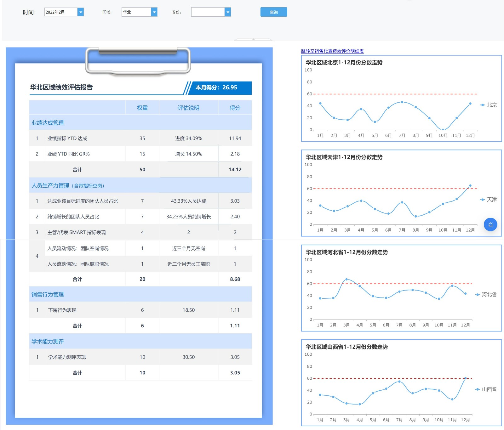Click the 12月 data point in Beijing chart
Screen dimensions: 504x430
(470, 104)
